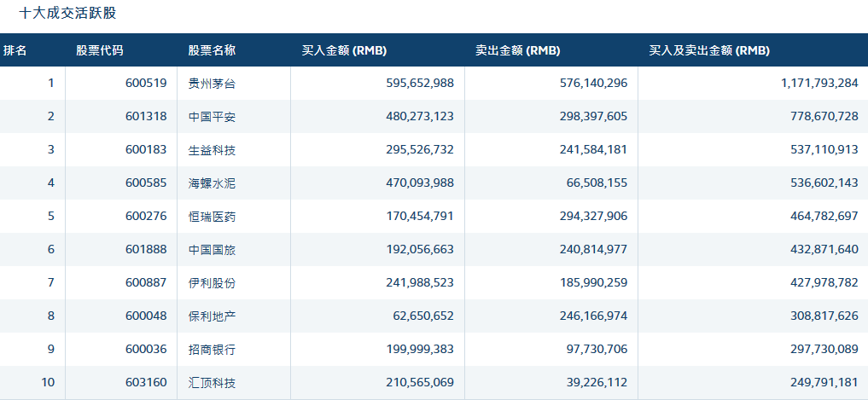Select stock name 海螺水泥
868x400 pixels.
click(212, 183)
